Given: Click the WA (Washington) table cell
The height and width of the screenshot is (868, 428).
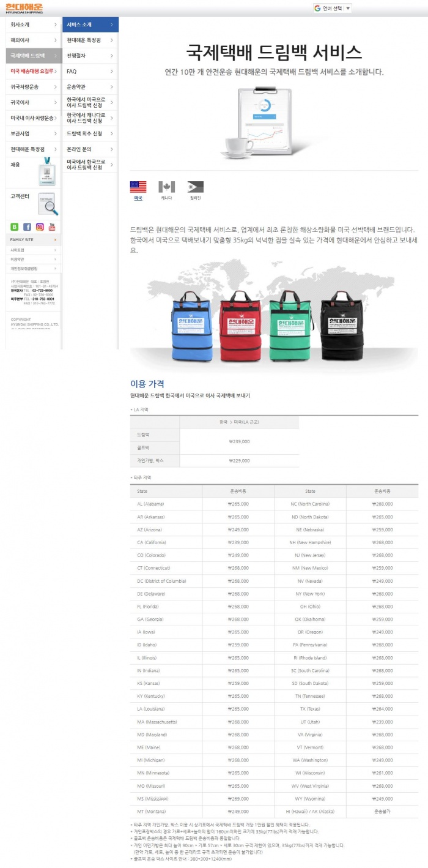Looking at the screenshot, I should coord(310,760).
